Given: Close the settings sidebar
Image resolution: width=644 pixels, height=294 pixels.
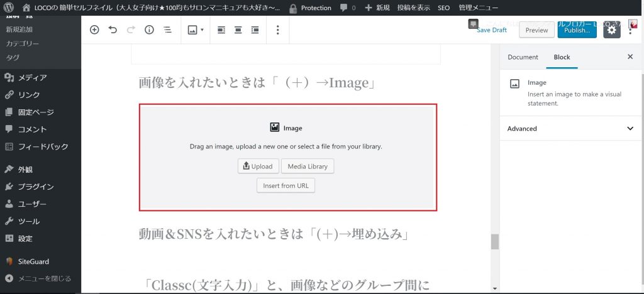Looking at the screenshot, I should click(x=630, y=57).
